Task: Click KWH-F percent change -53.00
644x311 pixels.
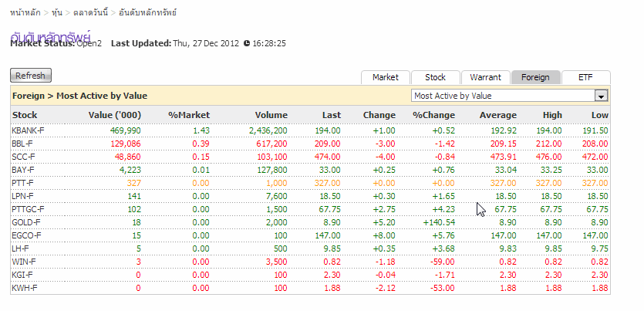Action: pos(443,289)
